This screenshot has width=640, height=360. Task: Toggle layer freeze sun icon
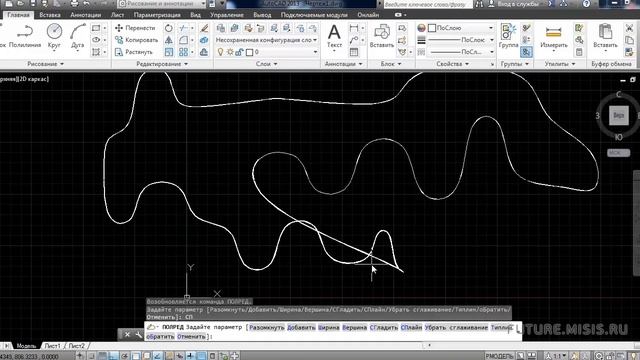point(230,52)
